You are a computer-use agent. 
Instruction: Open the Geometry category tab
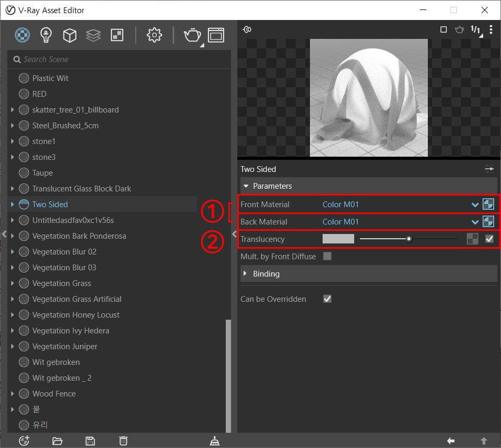tap(69, 35)
